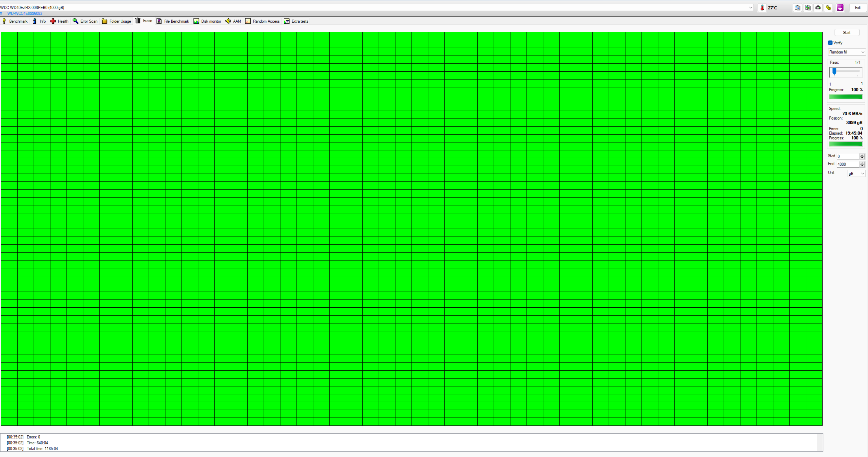Screen dimensions: 868x457
Task: Open the Folder Usage tab
Action: 116,21
